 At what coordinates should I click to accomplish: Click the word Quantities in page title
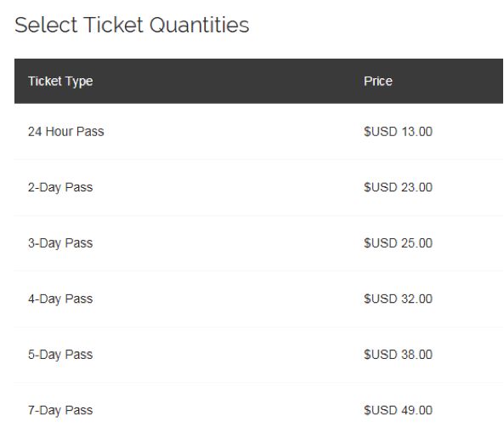199,25
